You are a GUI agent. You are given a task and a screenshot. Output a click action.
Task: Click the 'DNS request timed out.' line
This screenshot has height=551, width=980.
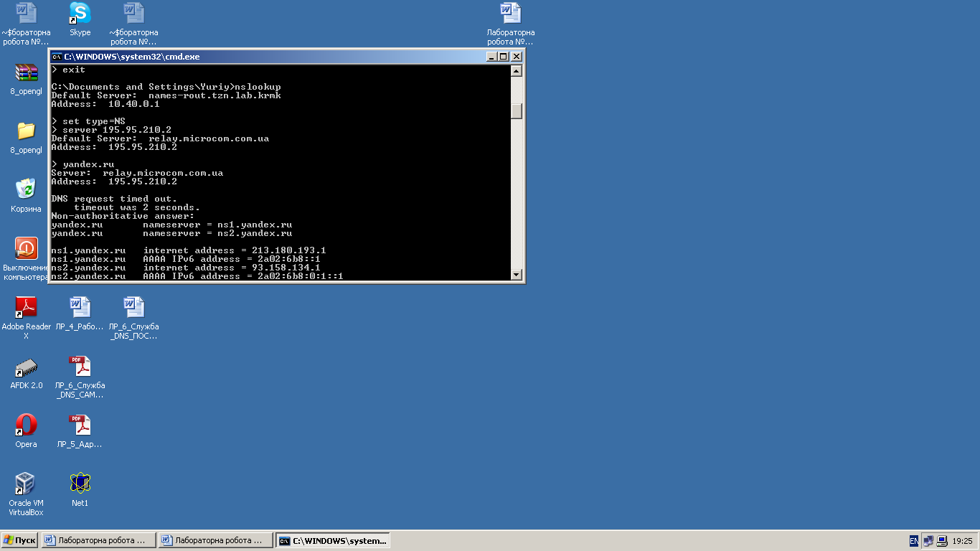point(114,199)
